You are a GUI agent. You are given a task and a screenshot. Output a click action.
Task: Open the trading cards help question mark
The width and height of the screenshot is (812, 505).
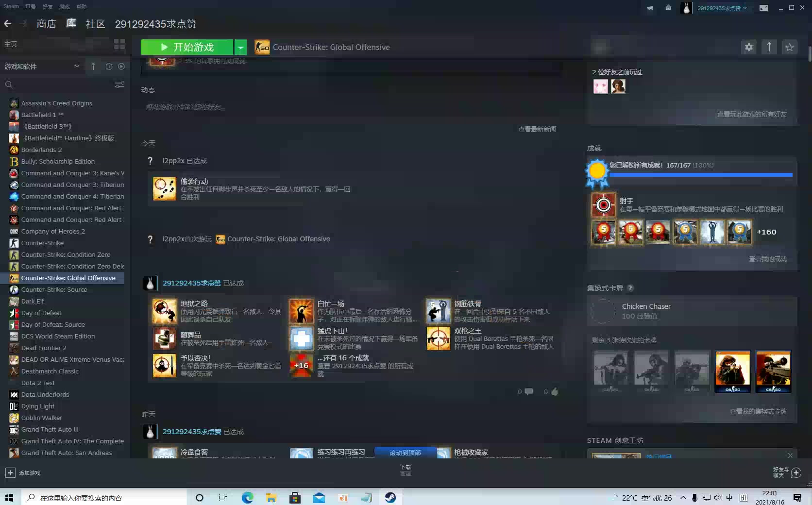coord(630,288)
